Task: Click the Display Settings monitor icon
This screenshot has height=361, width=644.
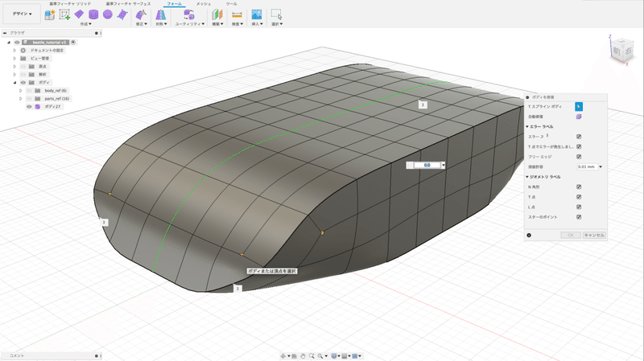Action: tap(334, 356)
